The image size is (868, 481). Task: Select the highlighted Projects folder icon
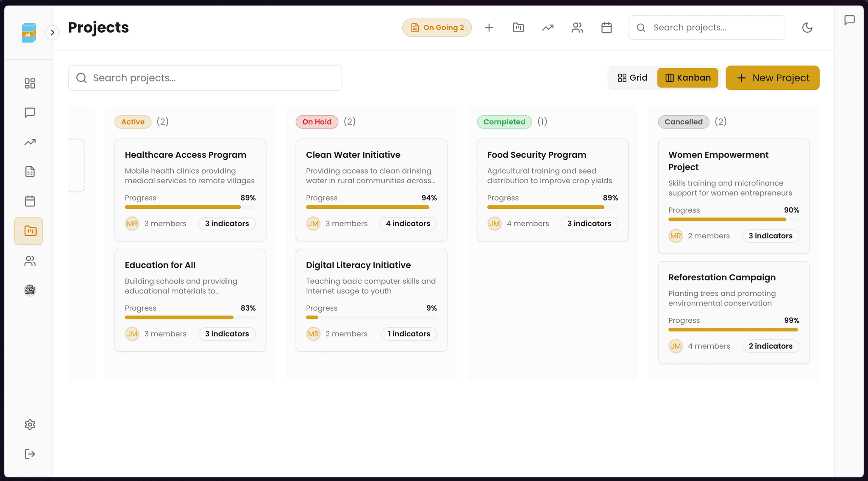(28, 231)
